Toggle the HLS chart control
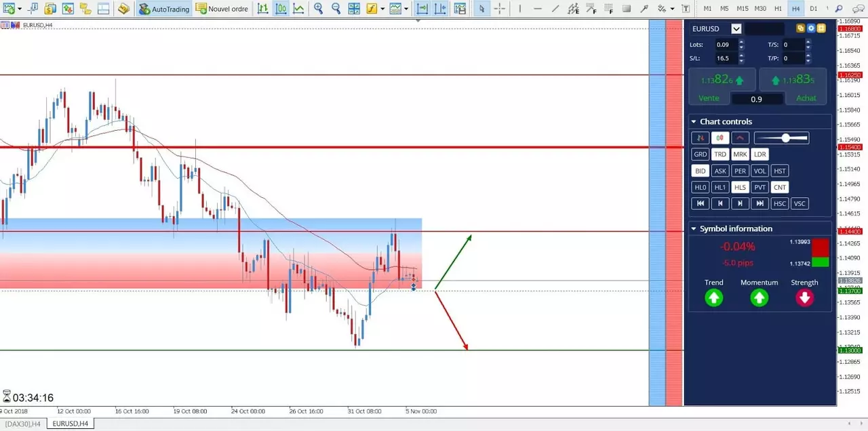This screenshot has height=431, width=868. (x=740, y=187)
